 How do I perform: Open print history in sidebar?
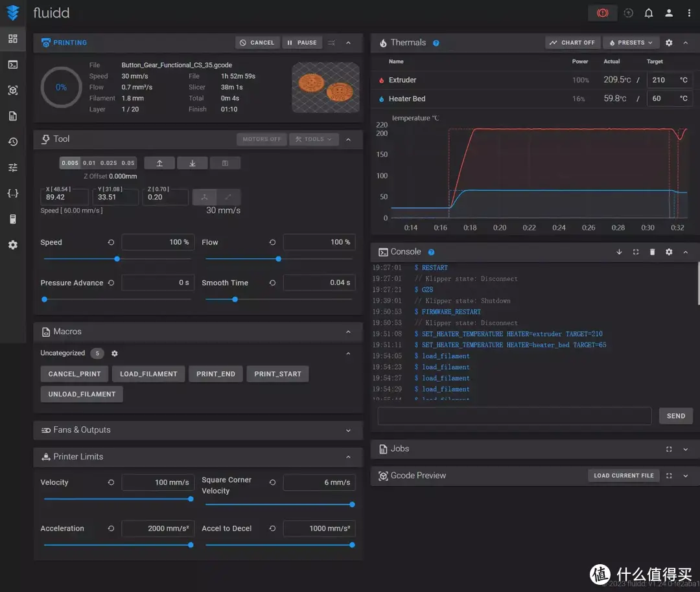[x=13, y=142]
